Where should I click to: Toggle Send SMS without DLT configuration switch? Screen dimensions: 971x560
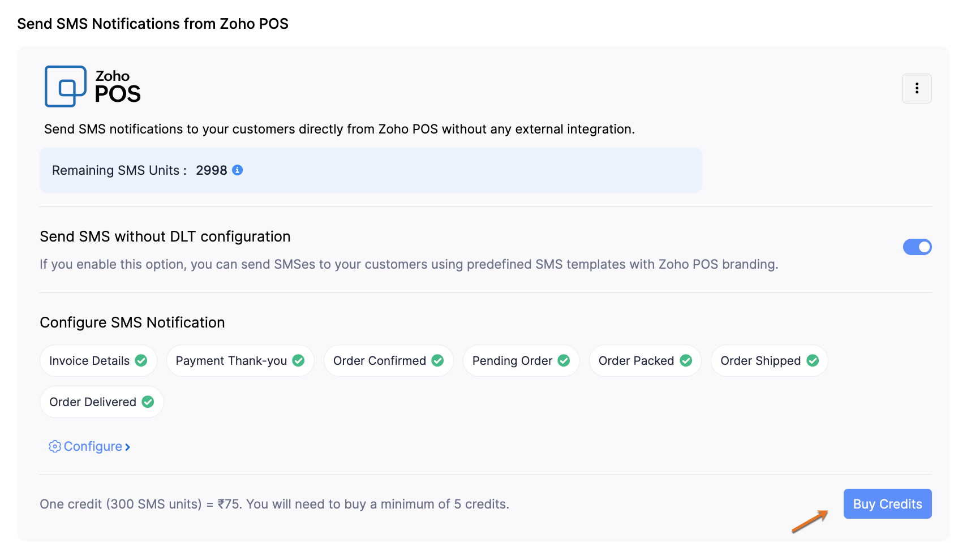click(917, 247)
